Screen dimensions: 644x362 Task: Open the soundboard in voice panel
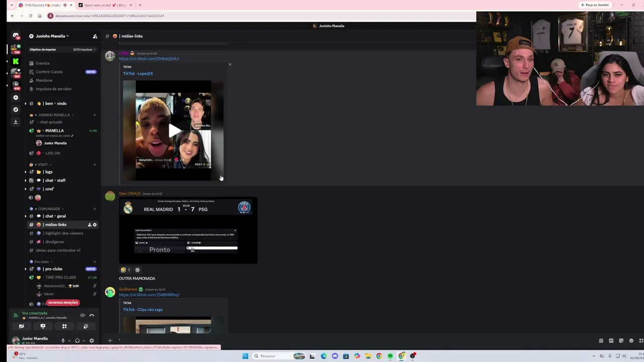click(x=86, y=326)
